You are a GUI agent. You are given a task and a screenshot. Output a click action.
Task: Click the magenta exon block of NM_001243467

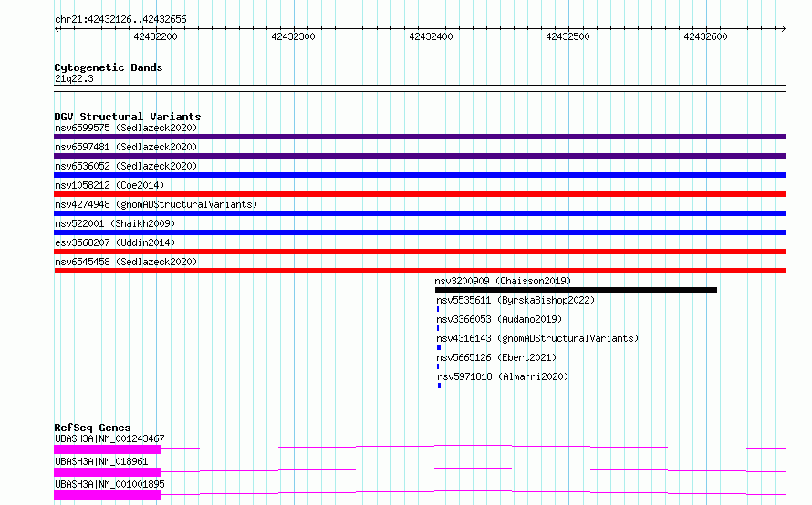(x=108, y=449)
